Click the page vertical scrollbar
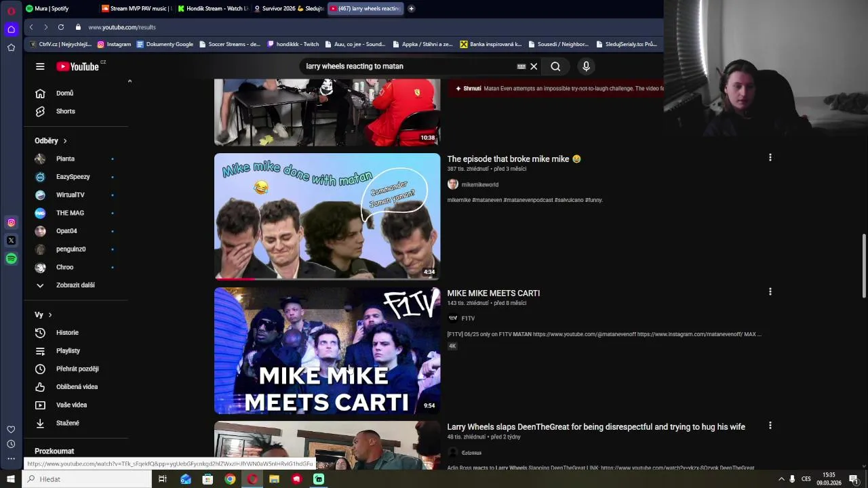Viewport: 868px width, 488px height. [x=864, y=266]
